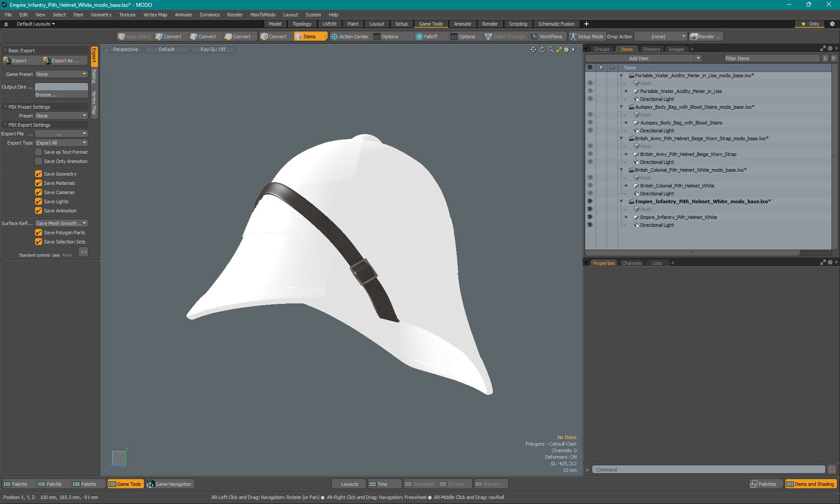Screen dimensions: 840x504
Task: Click the viewport rotate icon
Action: pos(542,49)
